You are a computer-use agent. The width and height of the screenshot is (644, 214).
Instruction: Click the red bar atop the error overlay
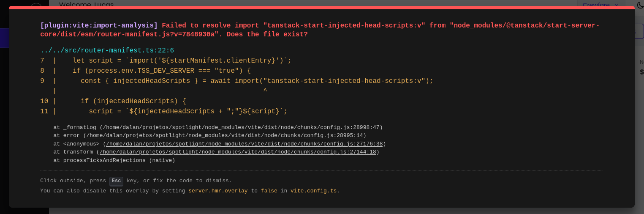pyautogui.click(x=322, y=8)
